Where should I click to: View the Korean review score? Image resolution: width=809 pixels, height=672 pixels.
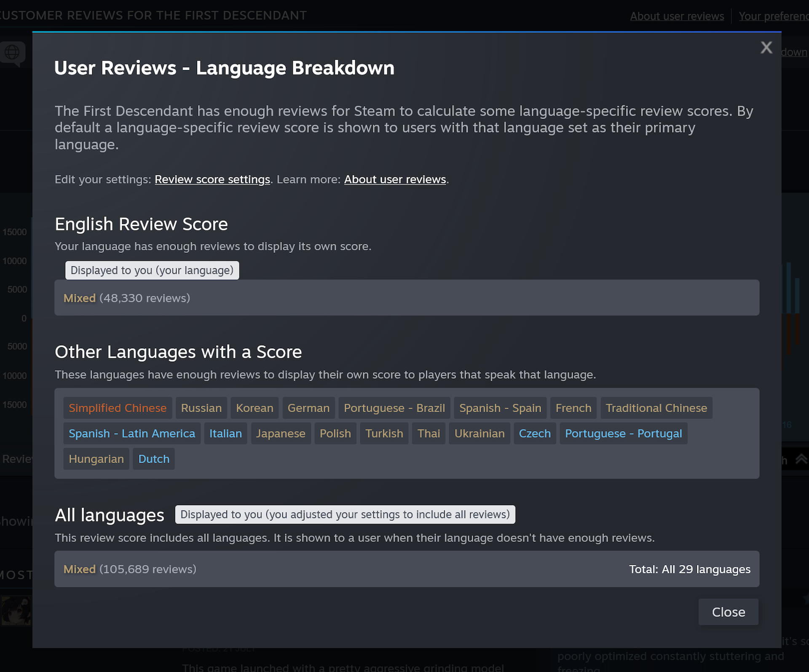coord(254,408)
